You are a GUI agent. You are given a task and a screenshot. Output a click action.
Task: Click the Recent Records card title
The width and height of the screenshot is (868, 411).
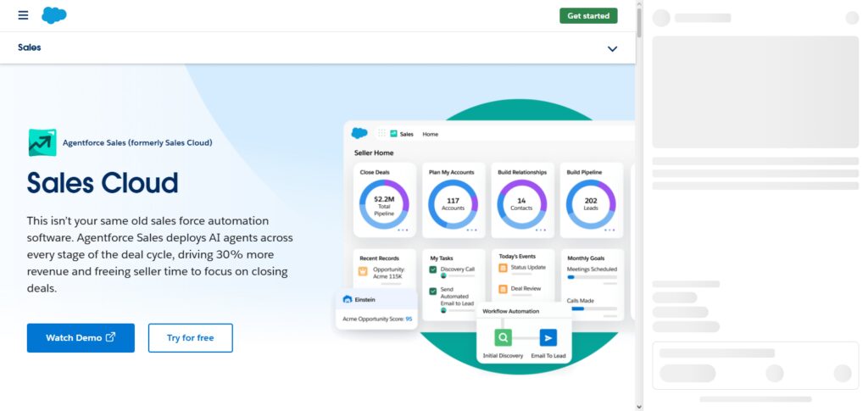tap(379, 258)
